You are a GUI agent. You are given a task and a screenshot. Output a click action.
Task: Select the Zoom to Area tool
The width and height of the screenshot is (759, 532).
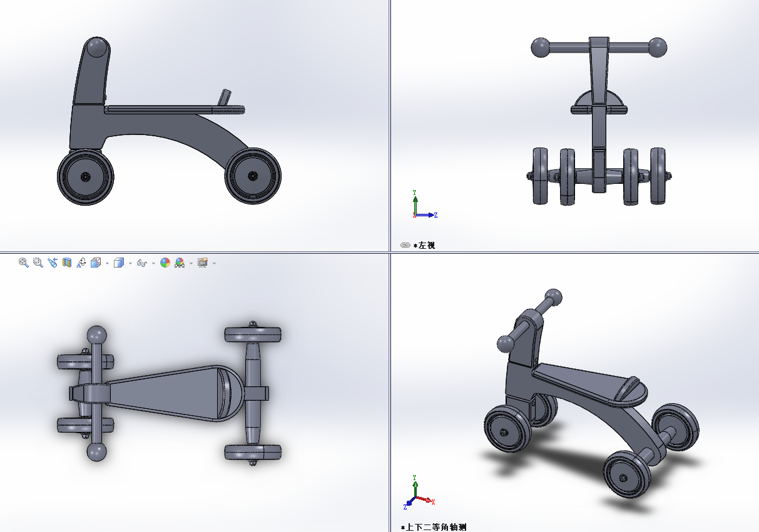tap(38, 263)
